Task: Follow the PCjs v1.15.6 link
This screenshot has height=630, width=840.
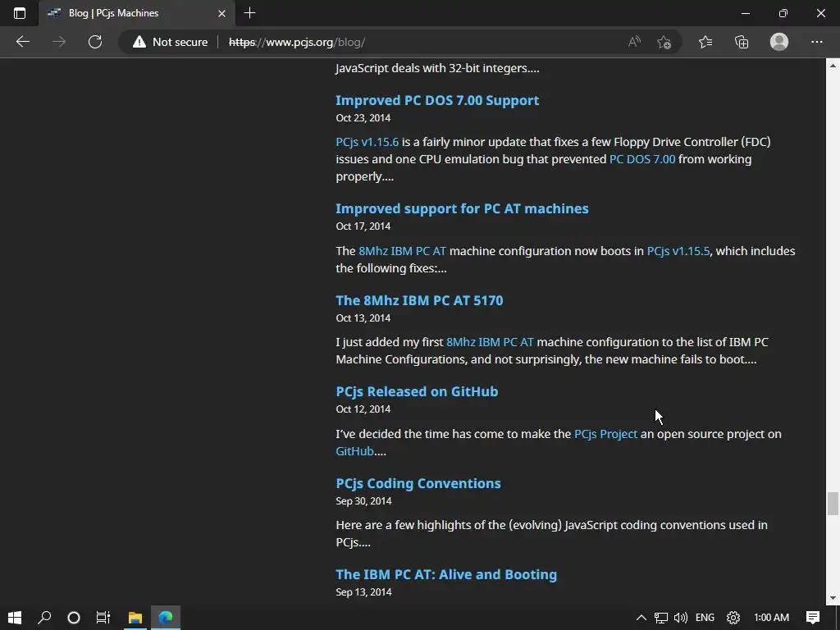Action: point(367,142)
